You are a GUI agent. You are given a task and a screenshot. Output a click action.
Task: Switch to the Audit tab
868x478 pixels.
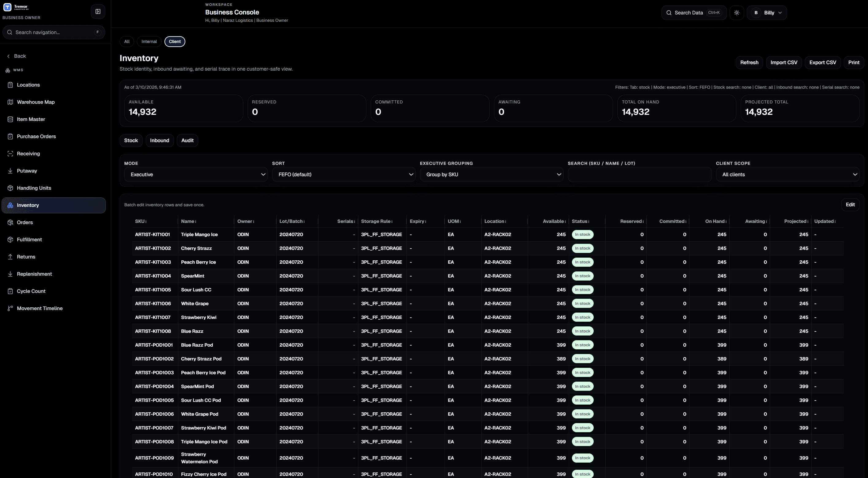point(187,141)
